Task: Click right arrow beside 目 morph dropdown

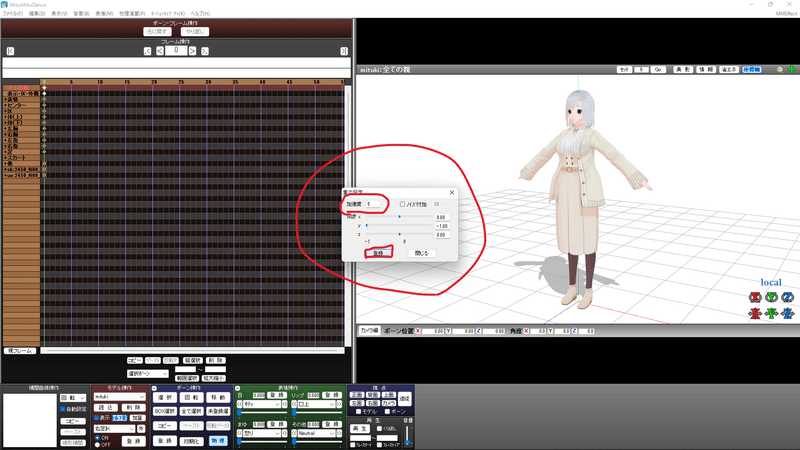Action: click(285, 404)
